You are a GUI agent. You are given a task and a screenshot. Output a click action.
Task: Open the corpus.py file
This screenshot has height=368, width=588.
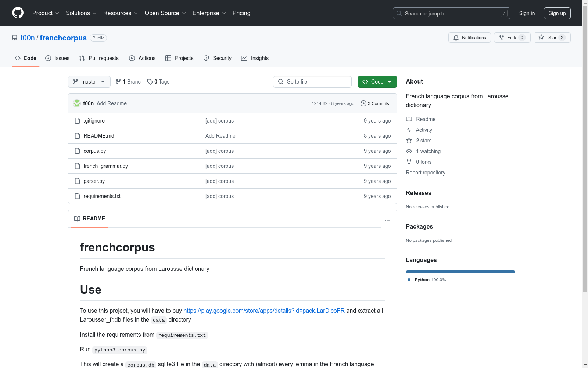point(94,151)
